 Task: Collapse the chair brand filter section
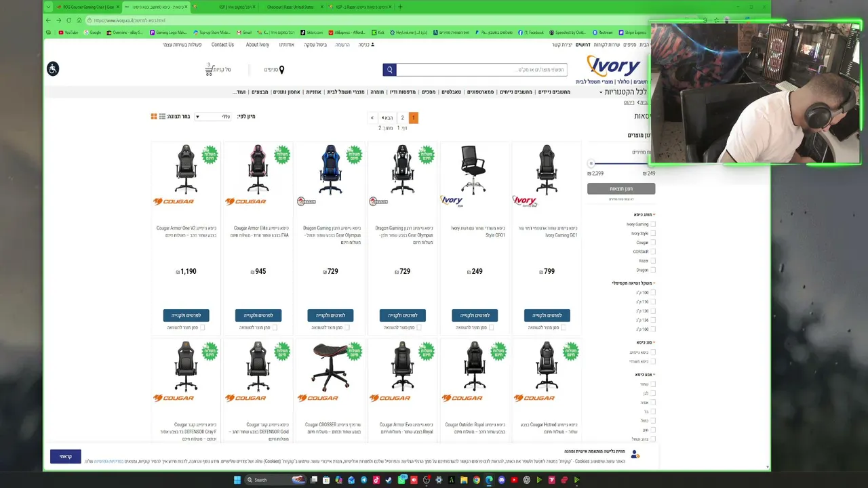pos(644,215)
